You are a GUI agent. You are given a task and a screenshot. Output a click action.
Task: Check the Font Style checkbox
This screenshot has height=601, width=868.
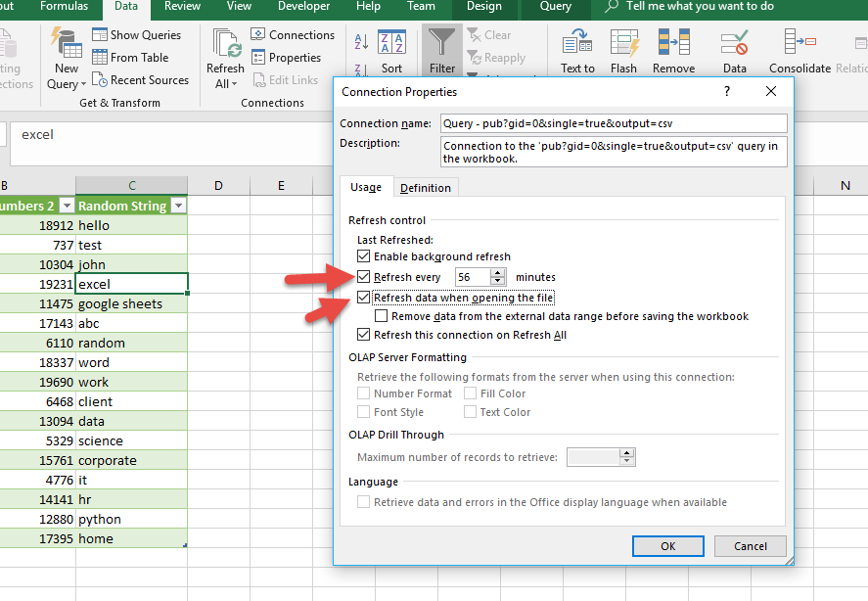tap(363, 411)
